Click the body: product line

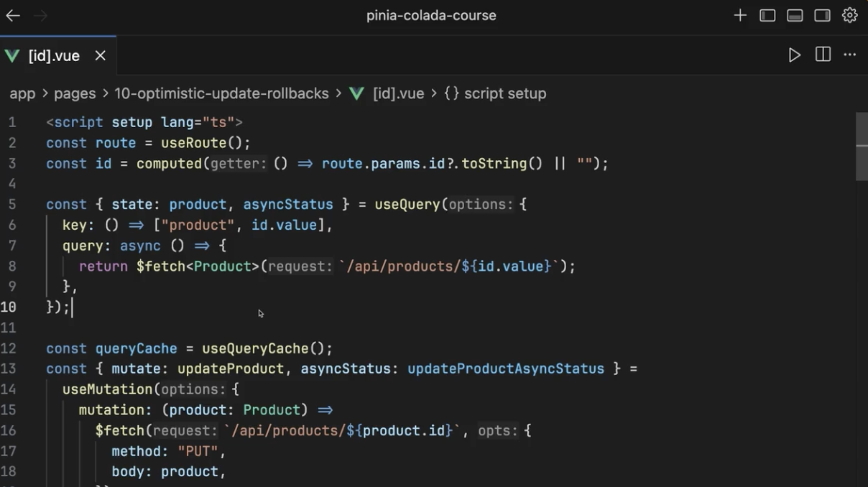pos(169,472)
